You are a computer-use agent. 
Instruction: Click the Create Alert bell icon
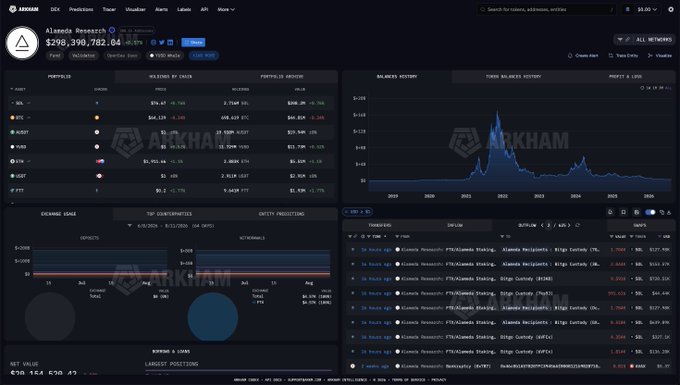coord(570,55)
